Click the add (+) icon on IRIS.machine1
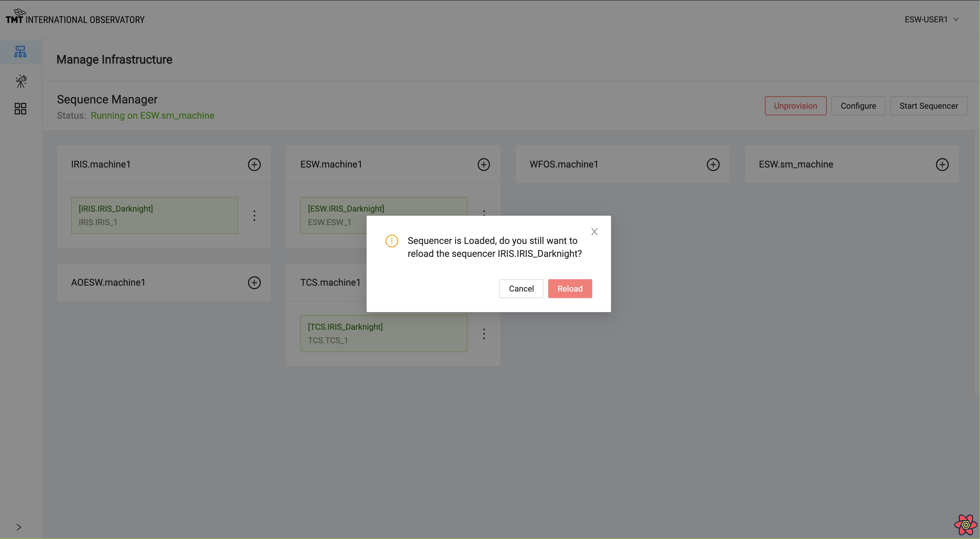The width and height of the screenshot is (980, 539). 254,164
